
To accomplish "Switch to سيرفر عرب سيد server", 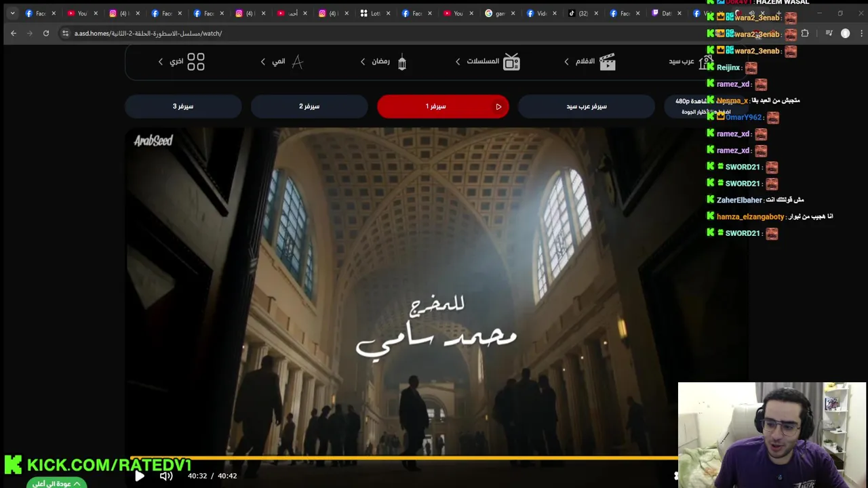I will click(x=587, y=106).
